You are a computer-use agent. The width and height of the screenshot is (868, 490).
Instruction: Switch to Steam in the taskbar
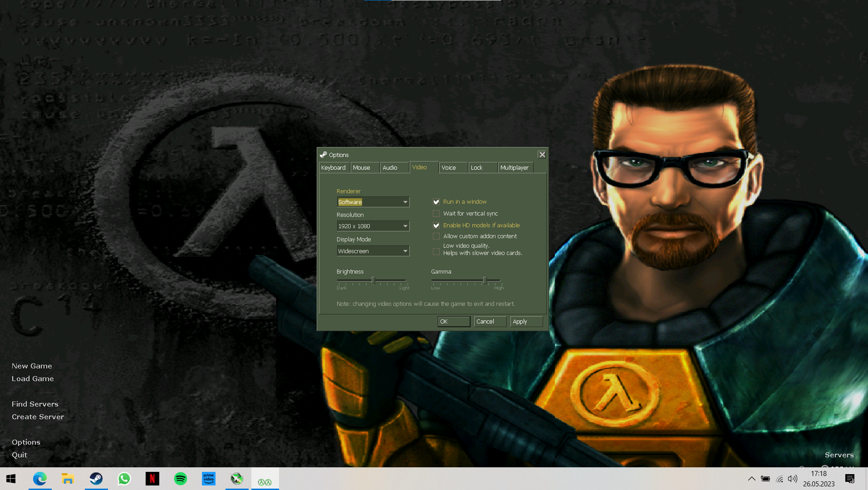(96, 479)
